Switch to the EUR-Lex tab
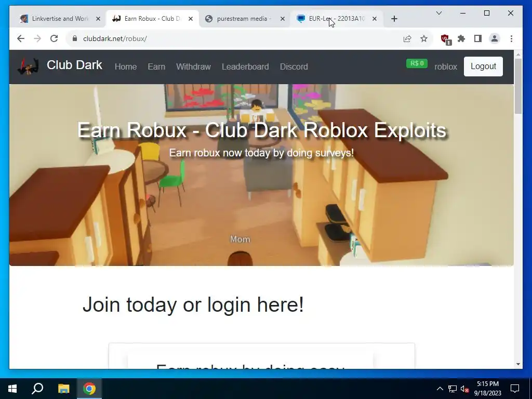This screenshot has height=399, width=532. [336, 19]
